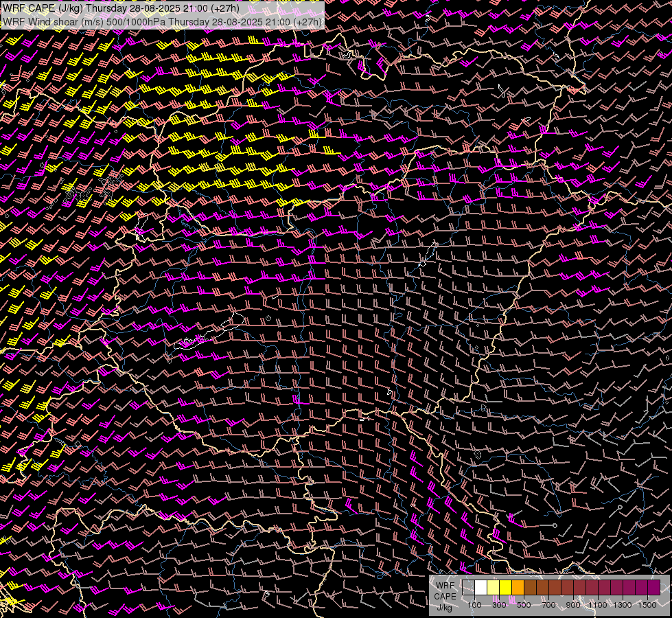The height and width of the screenshot is (618, 672).
Task: Click the empty grey first legend swatch
Action: [468, 588]
